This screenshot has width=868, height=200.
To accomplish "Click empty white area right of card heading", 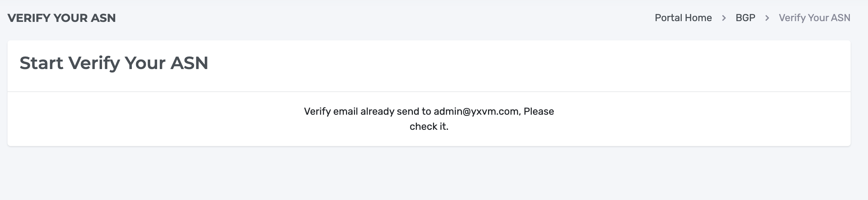I will [x=529, y=64].
